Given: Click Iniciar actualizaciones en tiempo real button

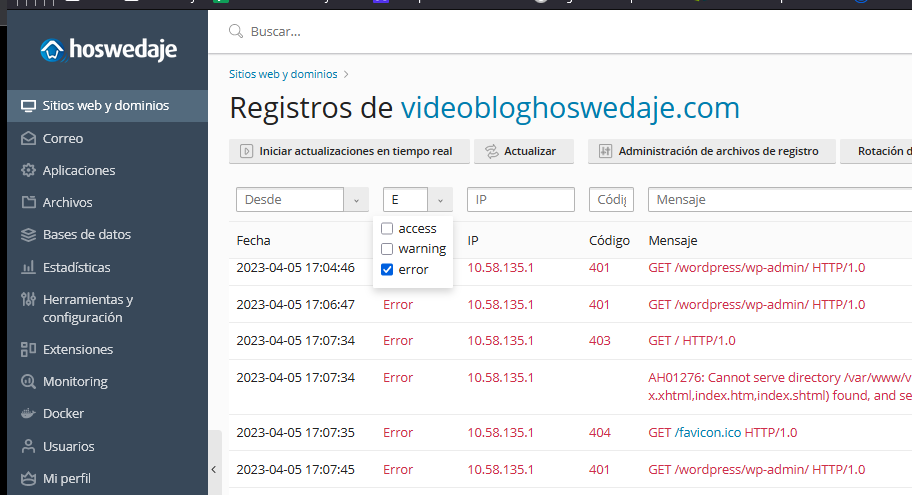Looking at the screenshot, I should coord(349,151).
